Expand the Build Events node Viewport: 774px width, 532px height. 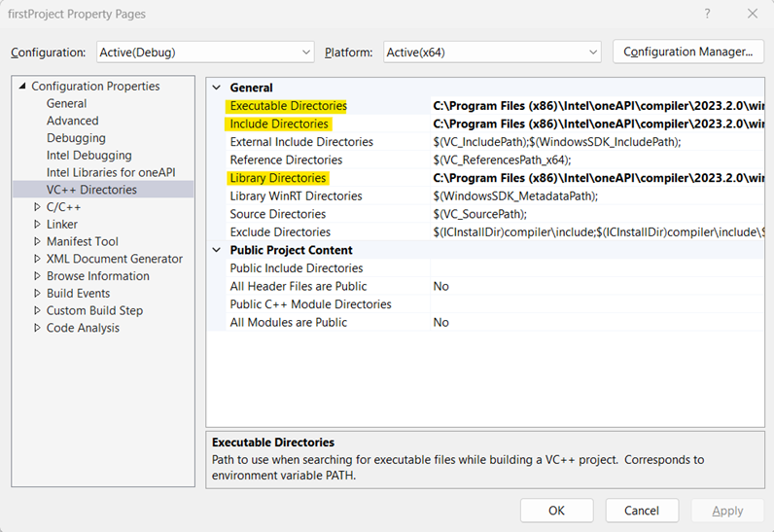click(x=37, y=294)
